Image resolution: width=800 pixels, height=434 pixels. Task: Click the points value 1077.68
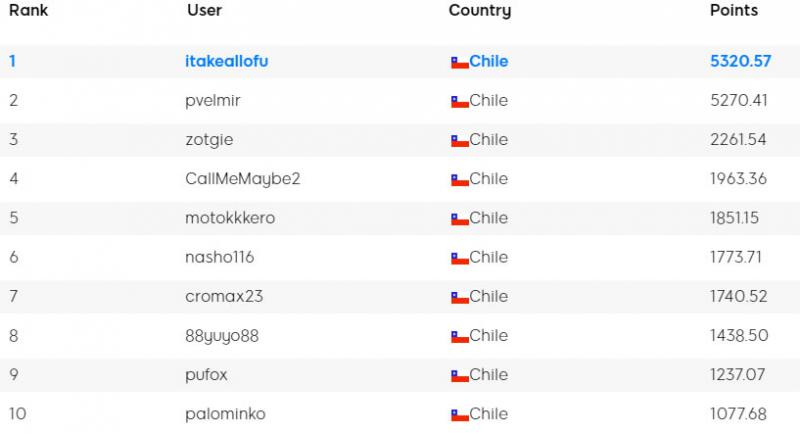tap(738, 414)
